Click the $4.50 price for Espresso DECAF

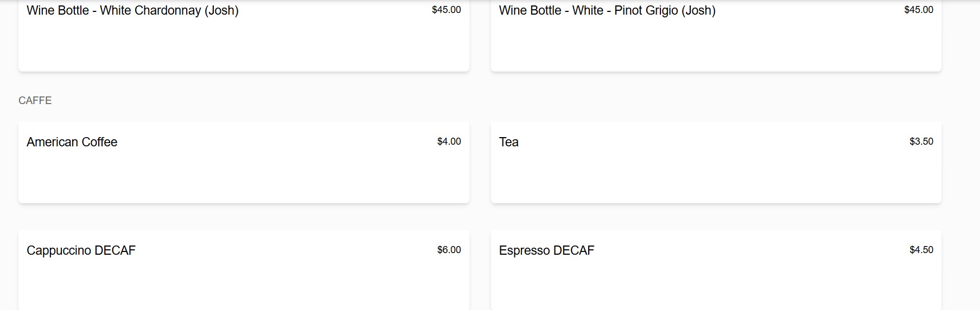(x=921, y=250)
